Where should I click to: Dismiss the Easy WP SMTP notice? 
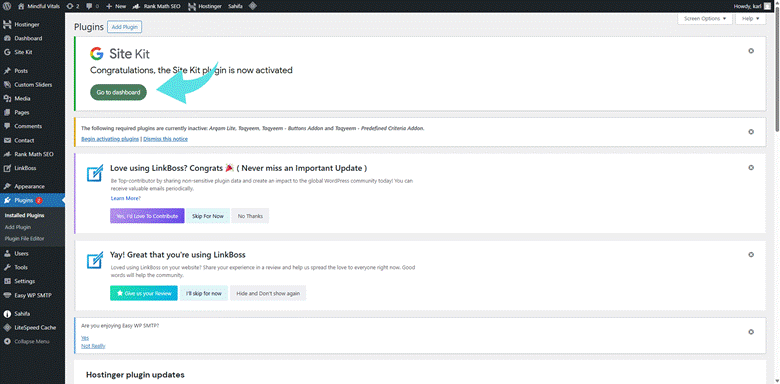pyautogui.click(x=751, y=332)
